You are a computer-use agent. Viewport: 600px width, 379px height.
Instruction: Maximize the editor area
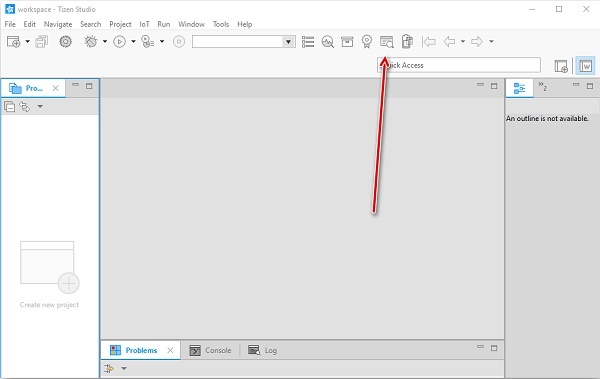[x=494, y=86]
